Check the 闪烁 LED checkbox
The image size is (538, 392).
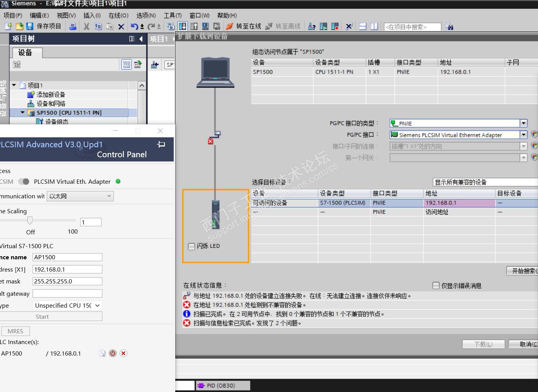[191, 246]
